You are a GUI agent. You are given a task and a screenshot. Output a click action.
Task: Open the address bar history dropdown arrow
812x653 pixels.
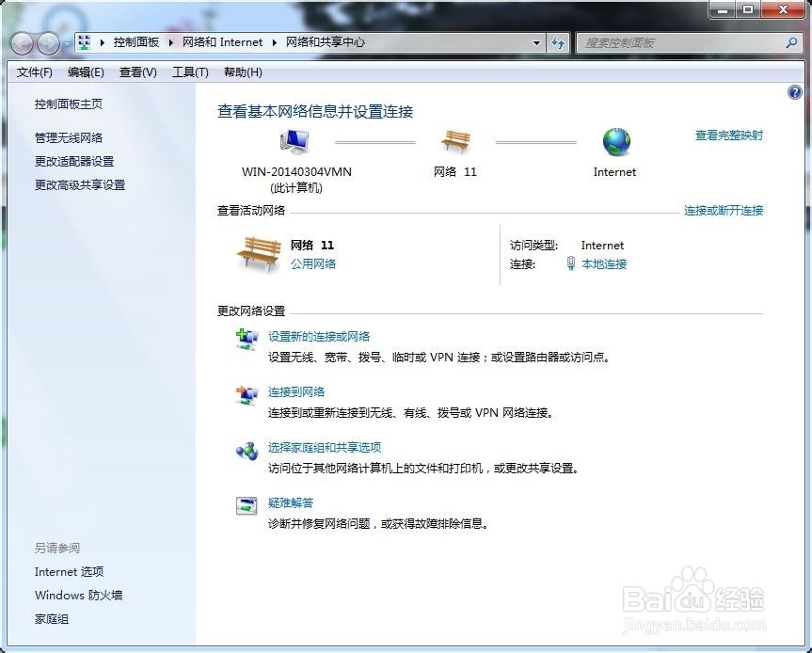pyautogui.click(x=536, y=42)
